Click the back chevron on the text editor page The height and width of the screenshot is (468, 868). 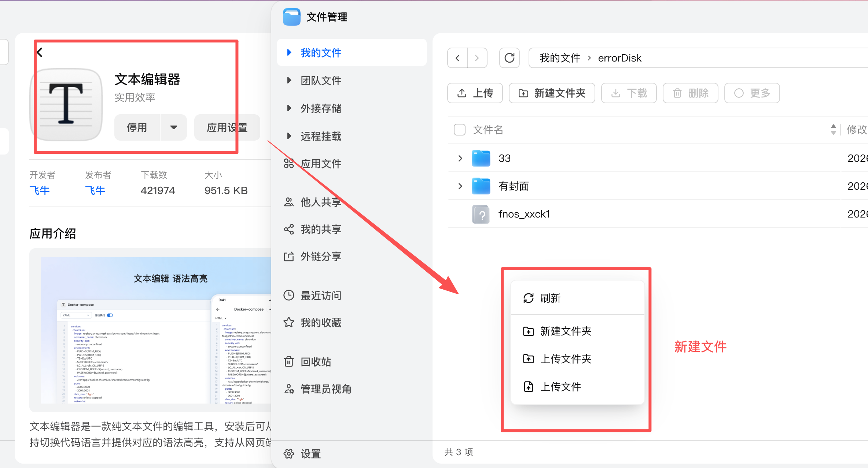[x=40, y=52]
